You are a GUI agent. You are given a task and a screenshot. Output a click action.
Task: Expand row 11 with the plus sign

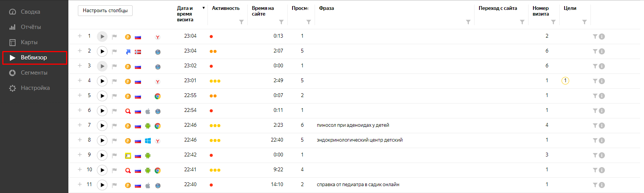[80, 184]
